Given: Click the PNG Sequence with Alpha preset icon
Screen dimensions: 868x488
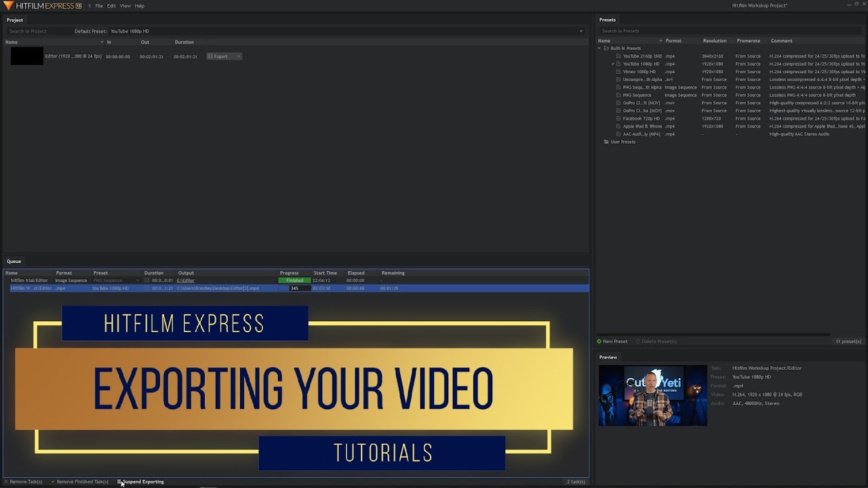Looking at the screenshot, I should (x=618, y=87).
